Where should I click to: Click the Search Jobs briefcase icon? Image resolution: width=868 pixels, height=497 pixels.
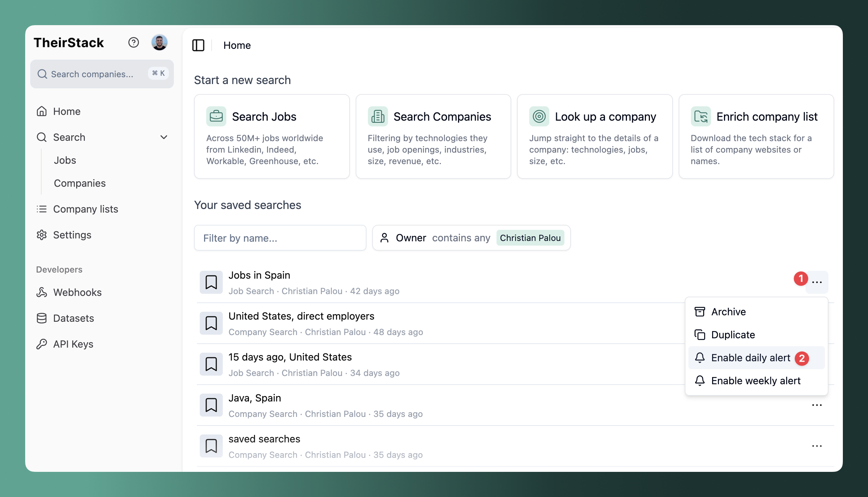[216, 116]
